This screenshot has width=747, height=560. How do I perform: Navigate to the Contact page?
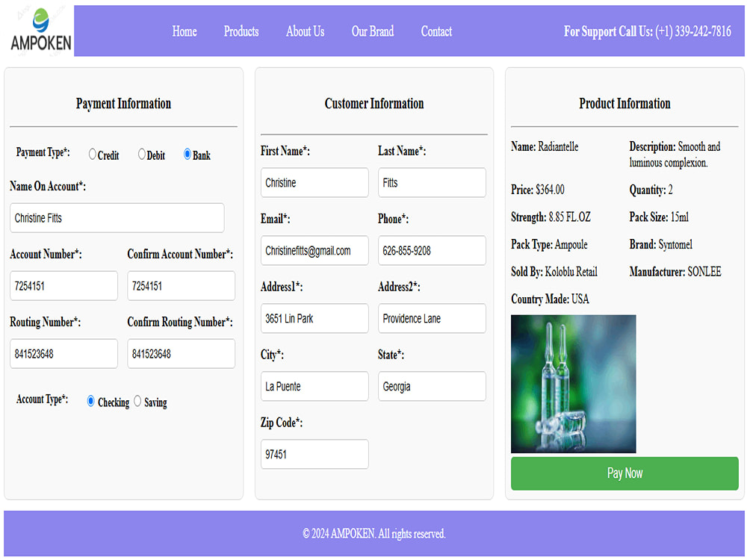point(436,31)
